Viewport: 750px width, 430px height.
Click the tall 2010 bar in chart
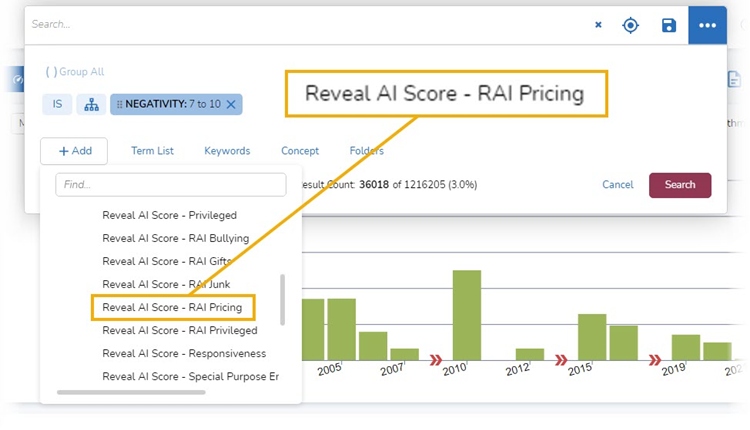tap(467, 315)
